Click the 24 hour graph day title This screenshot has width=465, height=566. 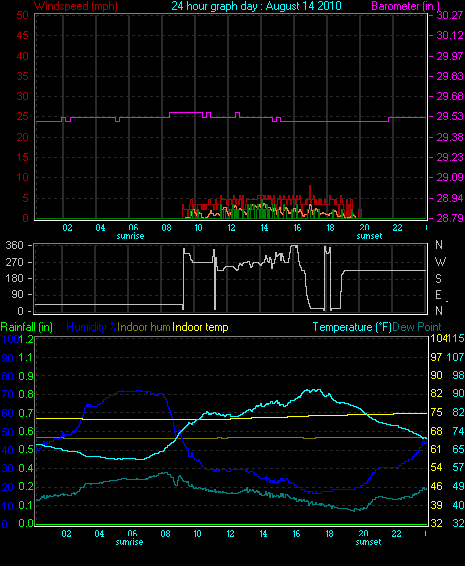pyautogui.click(x=256, y=6)
